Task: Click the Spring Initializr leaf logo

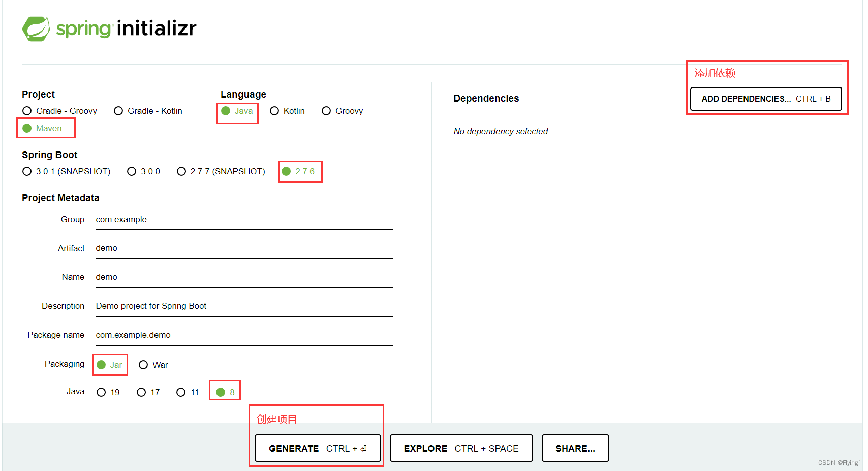Action: pyautogui.click(x=36, y=28)
